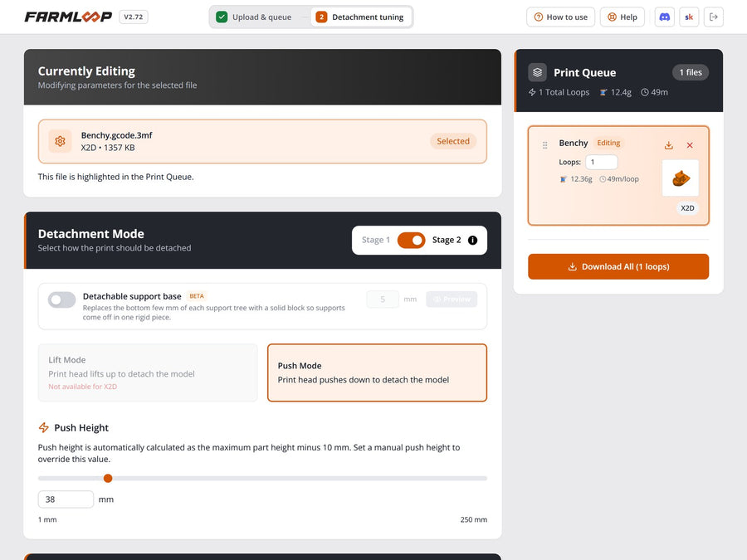Viewport: 747px width, 560px height.
Task: Remove Benchy from the print queue
Action: (690, 145)
